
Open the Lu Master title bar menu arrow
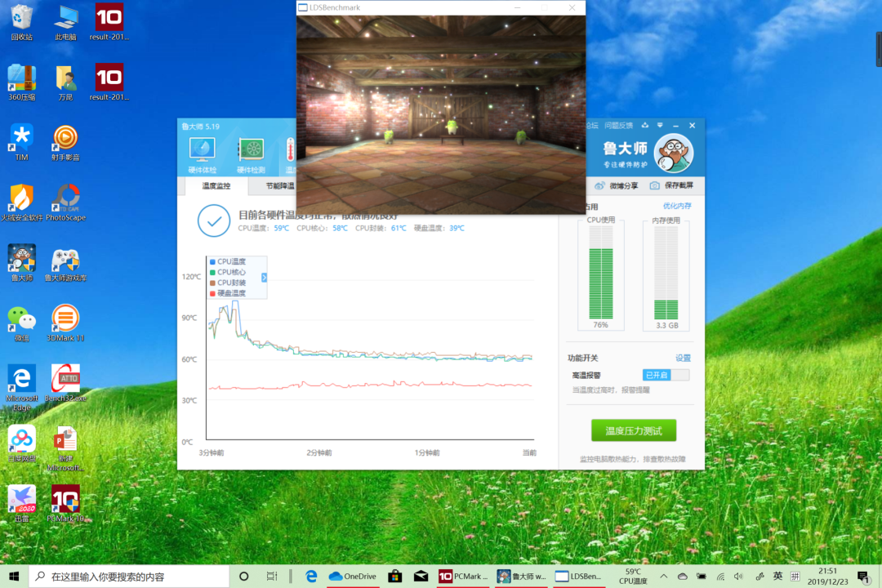tap(661, 126)
